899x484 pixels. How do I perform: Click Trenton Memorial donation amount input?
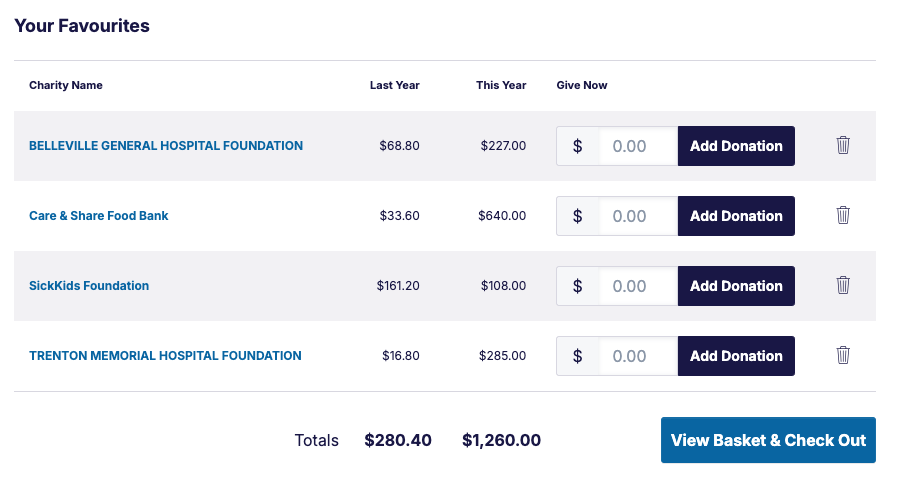pos(638,356)
